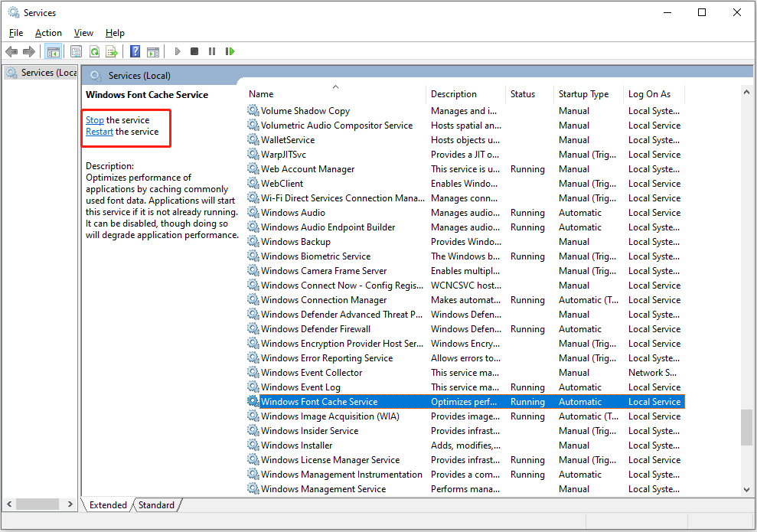Toggle the console tree visibility

pos(53,51)
